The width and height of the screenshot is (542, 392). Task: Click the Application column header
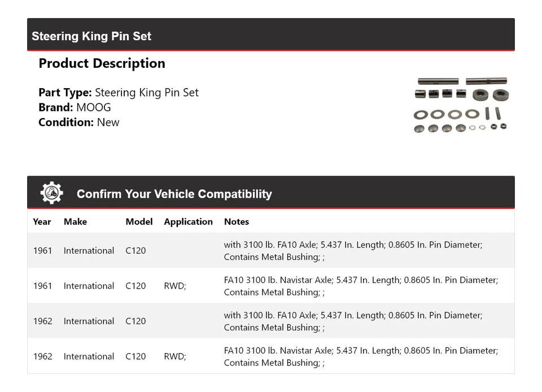188,221
